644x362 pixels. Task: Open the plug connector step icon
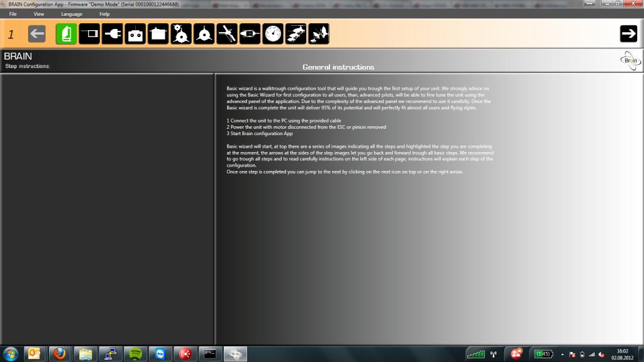[112, 34]
